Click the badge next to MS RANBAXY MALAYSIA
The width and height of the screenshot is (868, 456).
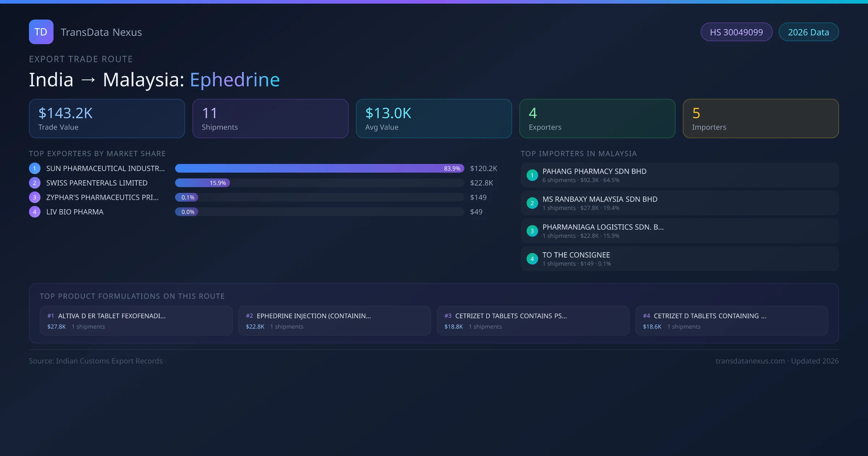point(532,203)
